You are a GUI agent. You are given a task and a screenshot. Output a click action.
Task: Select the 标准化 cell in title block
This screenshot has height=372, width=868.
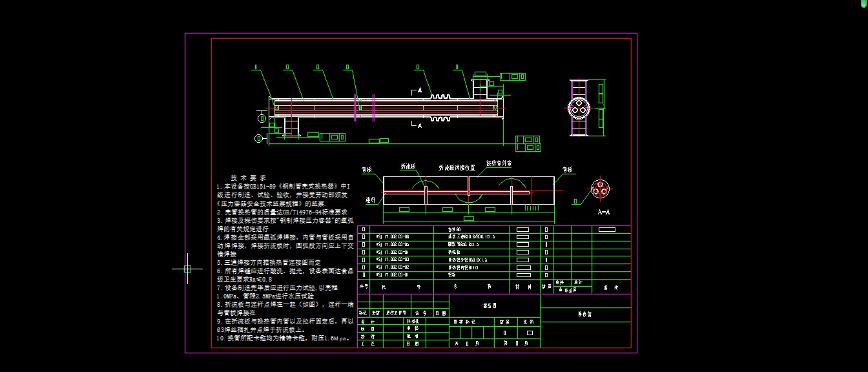(x=413, y=321)
